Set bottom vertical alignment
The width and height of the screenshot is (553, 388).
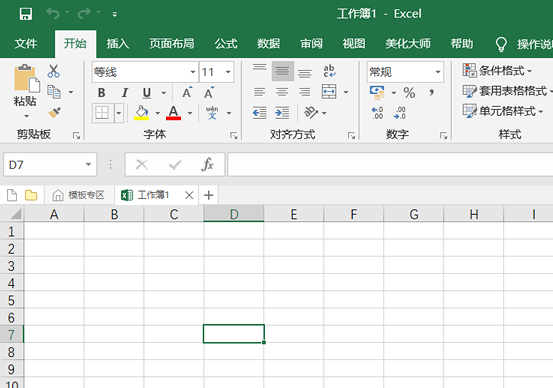(x=304, y=72)
